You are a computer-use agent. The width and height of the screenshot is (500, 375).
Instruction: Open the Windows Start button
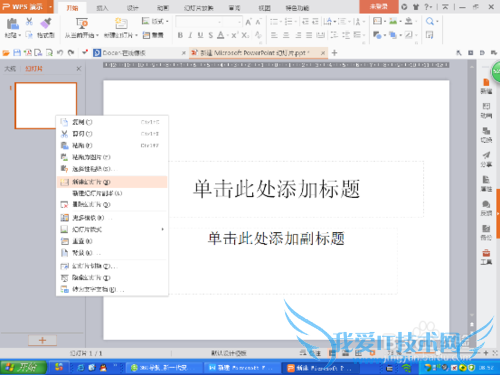tap(23, 367)
